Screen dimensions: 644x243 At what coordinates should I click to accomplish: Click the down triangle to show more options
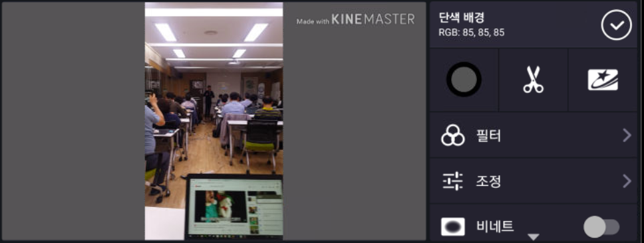[x=533, y=237]
